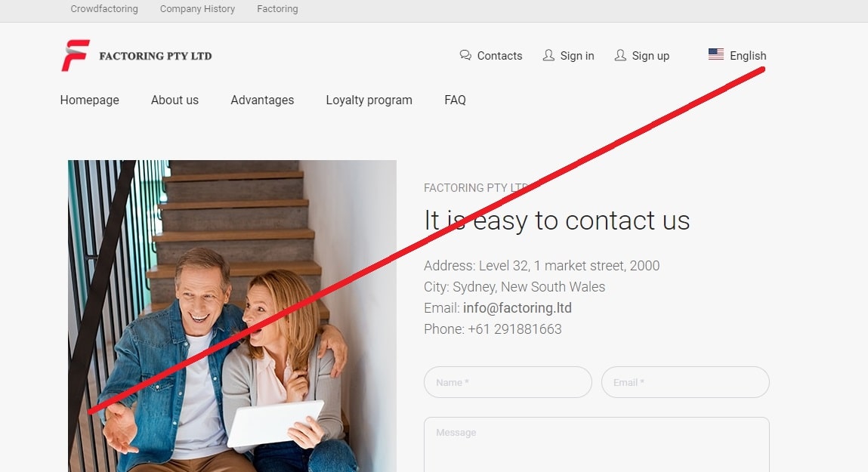Open the FAQ menu item
Screen dimensions: 868x472
tap(455, 100)
